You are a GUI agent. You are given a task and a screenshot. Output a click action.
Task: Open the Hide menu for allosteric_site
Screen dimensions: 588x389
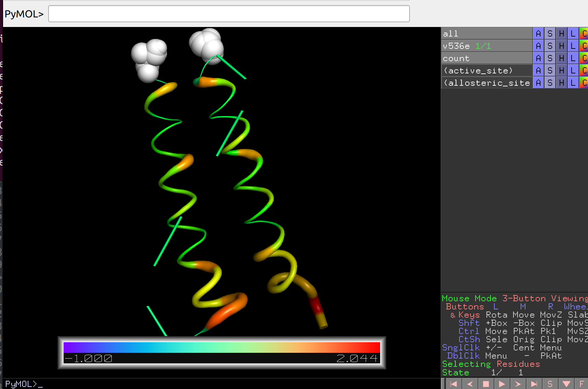(561, 82)
